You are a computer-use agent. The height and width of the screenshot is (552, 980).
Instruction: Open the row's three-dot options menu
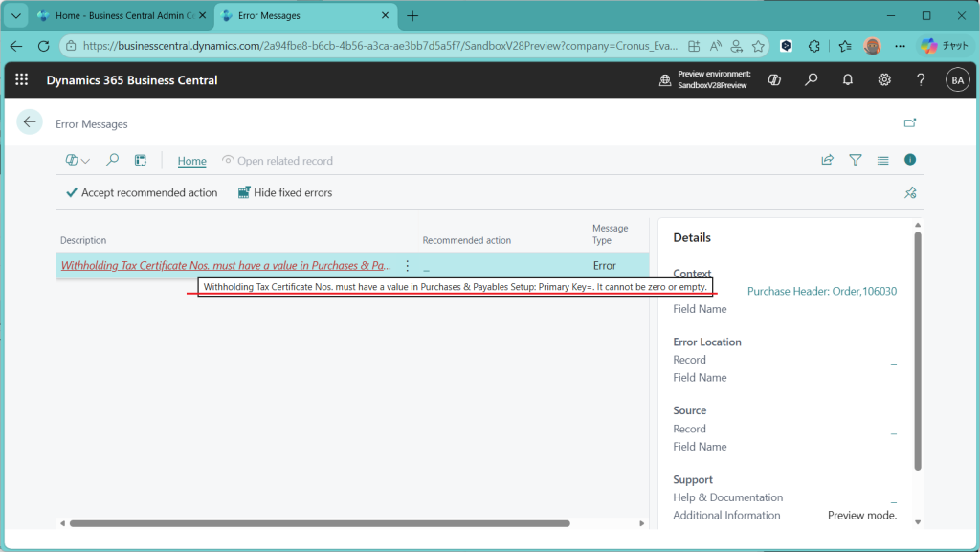[408, 266]
